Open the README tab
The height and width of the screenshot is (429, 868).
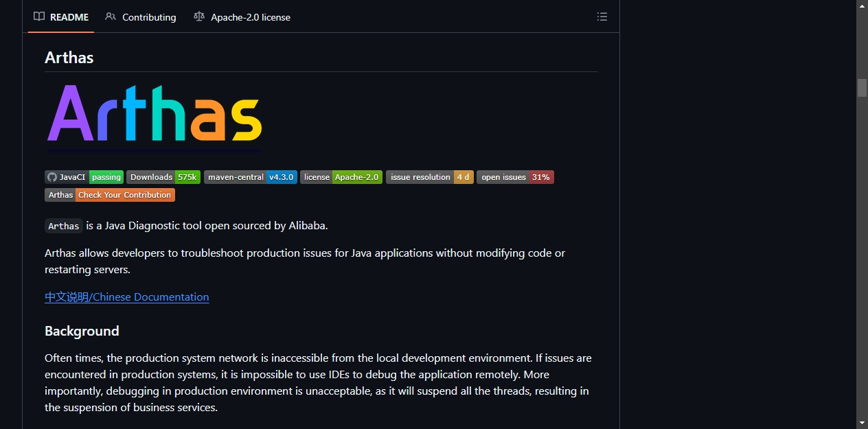point(61,17)
